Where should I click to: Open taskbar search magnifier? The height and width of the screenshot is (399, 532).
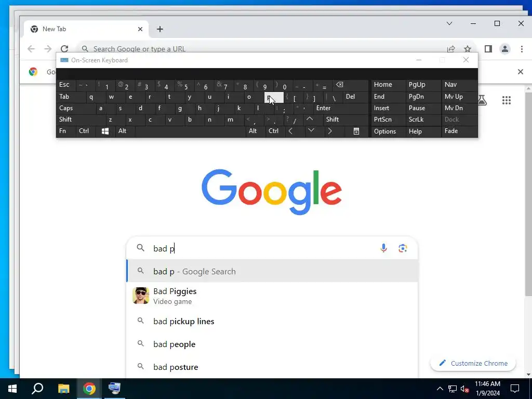(x=37, y=389)
